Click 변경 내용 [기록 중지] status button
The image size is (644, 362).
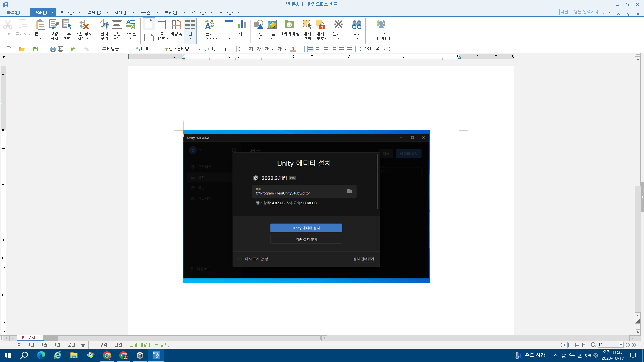click(150, 345)
